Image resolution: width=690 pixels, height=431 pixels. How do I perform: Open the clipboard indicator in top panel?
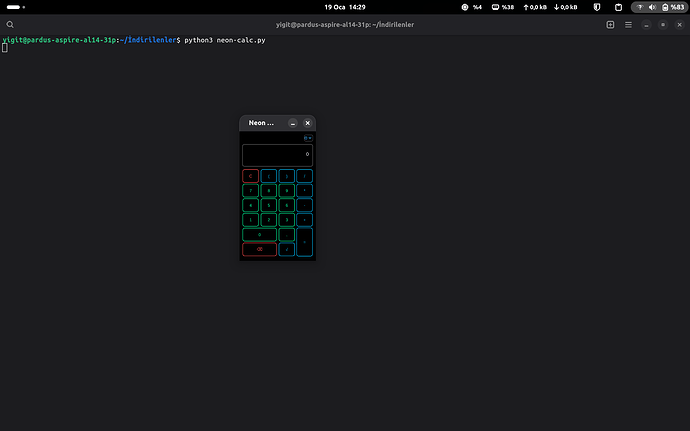[x=616, y=7]
